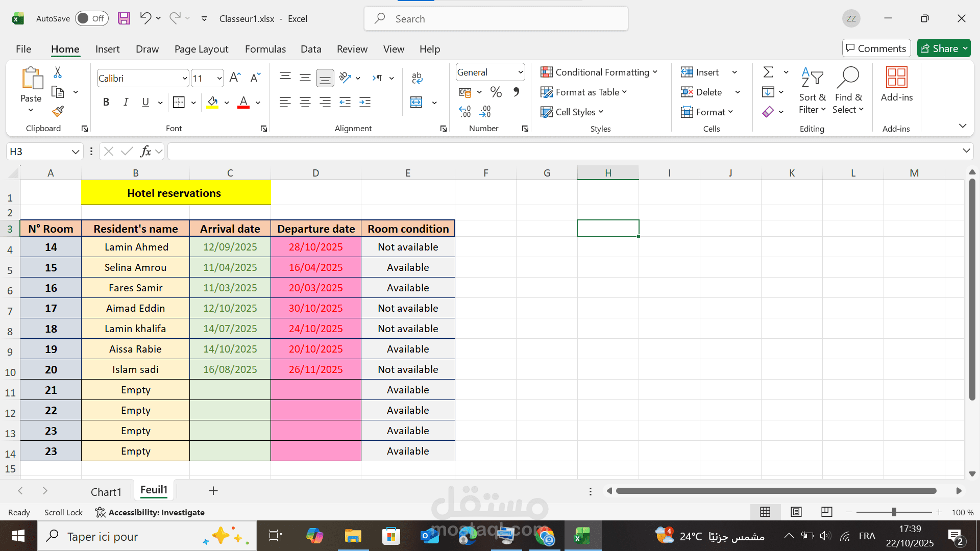Click the AutoSum sigma icon

pyautogui.click(x=768, y=72)
